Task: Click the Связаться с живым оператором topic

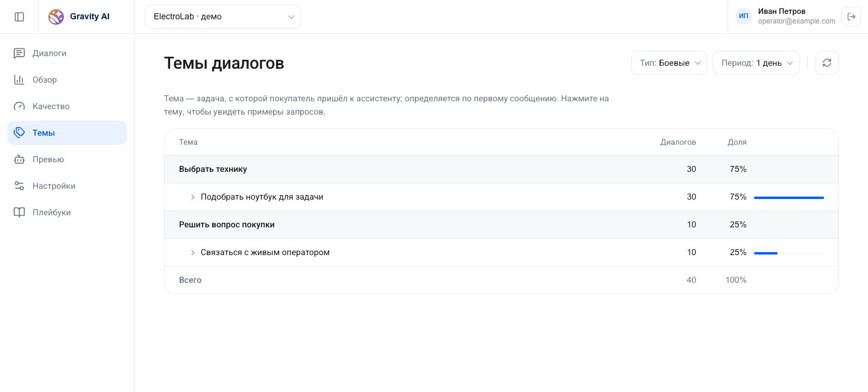Action: (x=265, y=253)
